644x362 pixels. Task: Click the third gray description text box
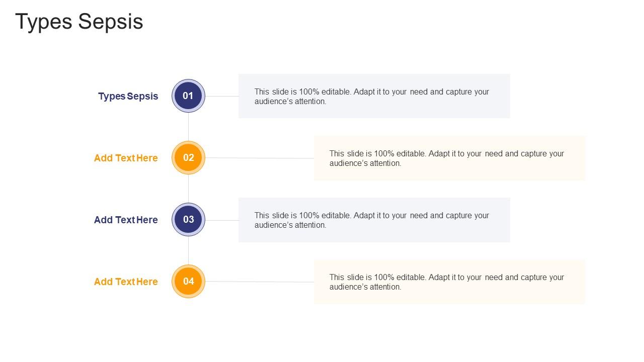(x=374, y=220)
